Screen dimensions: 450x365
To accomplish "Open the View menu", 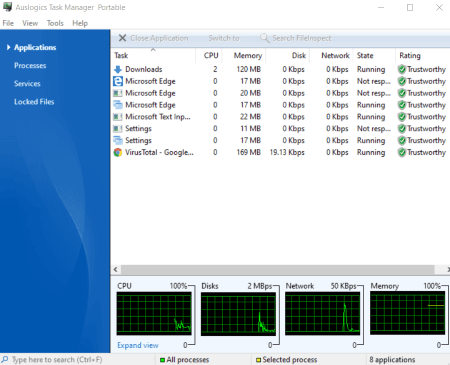I will click(30, 23).
